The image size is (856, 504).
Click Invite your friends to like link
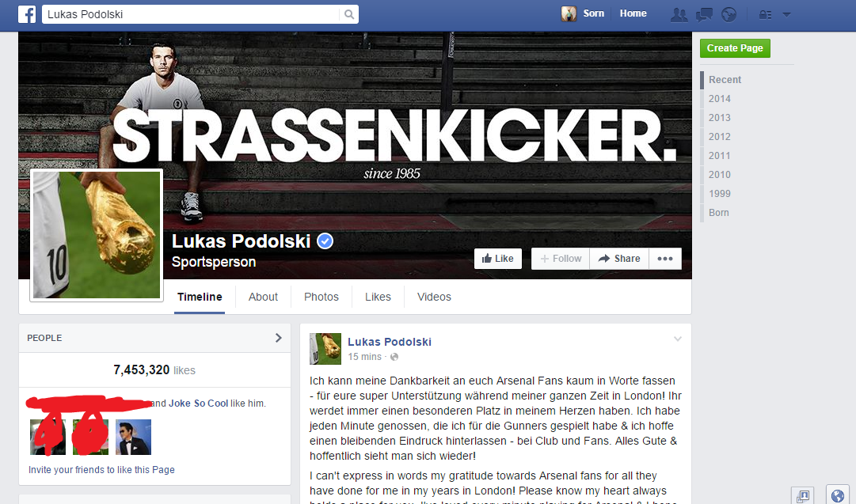pyautogui.click(x=101, y=470)
